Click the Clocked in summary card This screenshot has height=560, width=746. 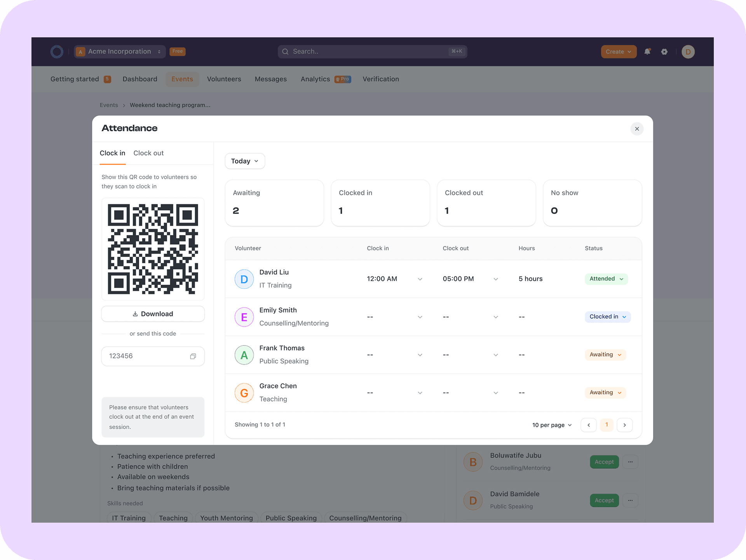point(380,203)
